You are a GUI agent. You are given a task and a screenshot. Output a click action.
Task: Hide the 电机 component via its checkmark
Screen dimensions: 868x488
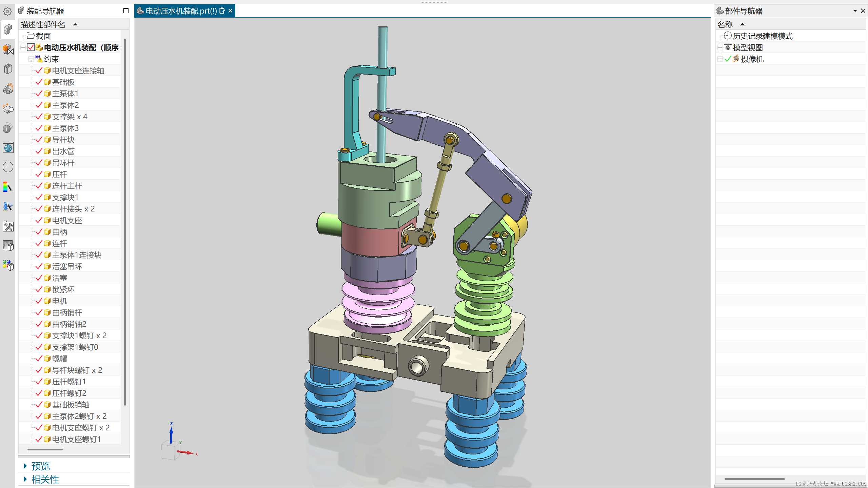click(x=39, y=301)
